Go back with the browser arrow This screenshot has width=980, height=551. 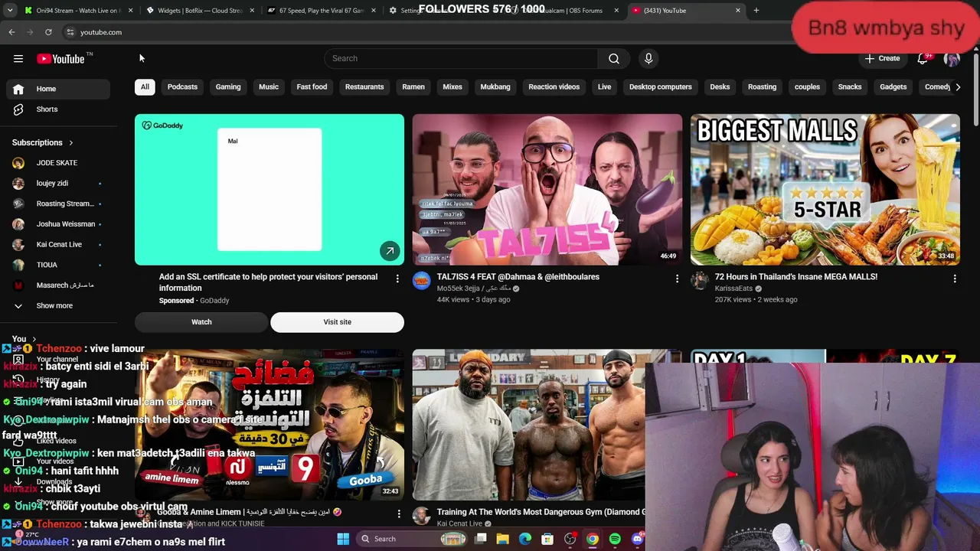coord(11,32)
